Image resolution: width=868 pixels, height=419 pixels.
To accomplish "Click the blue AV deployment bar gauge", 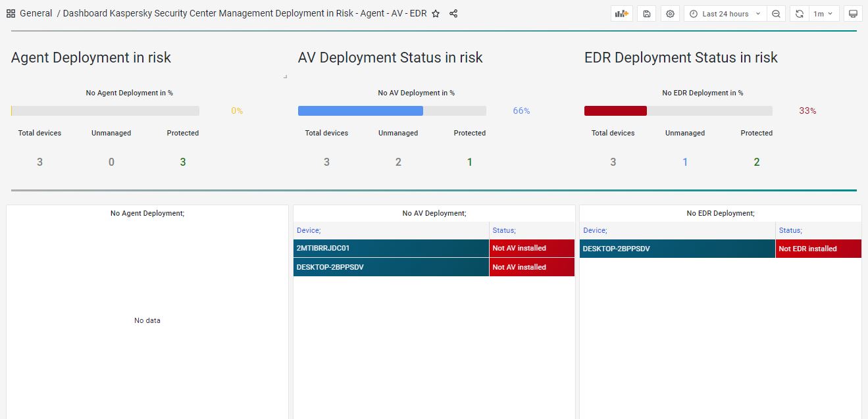I will point(392,111).
